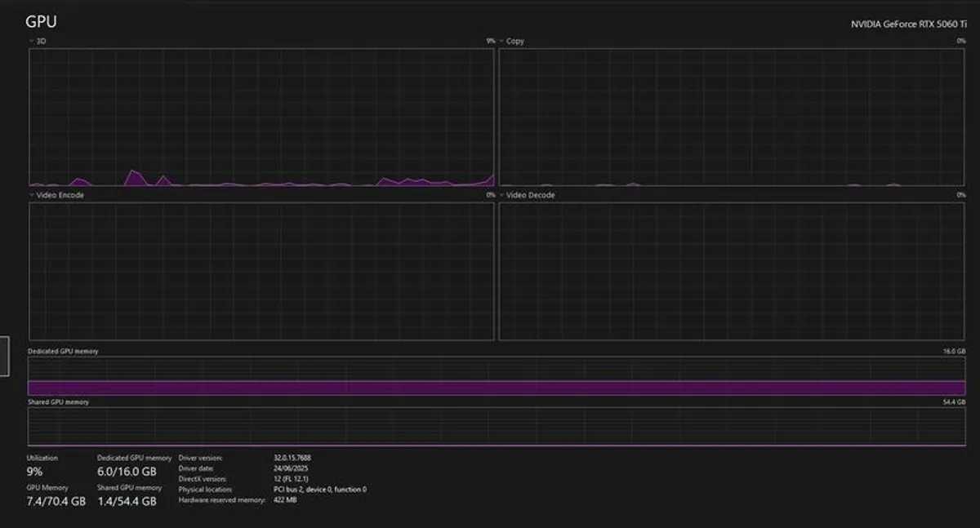Image resolution: width=980 pixels, height=528 pixels.
Task: Click the Video Decode graph area
Action: coord(732,271)
